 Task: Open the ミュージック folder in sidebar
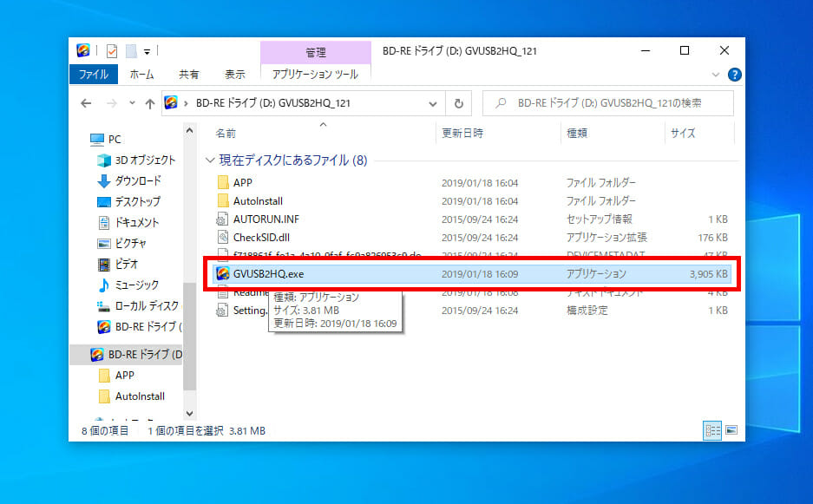(136, 285)
